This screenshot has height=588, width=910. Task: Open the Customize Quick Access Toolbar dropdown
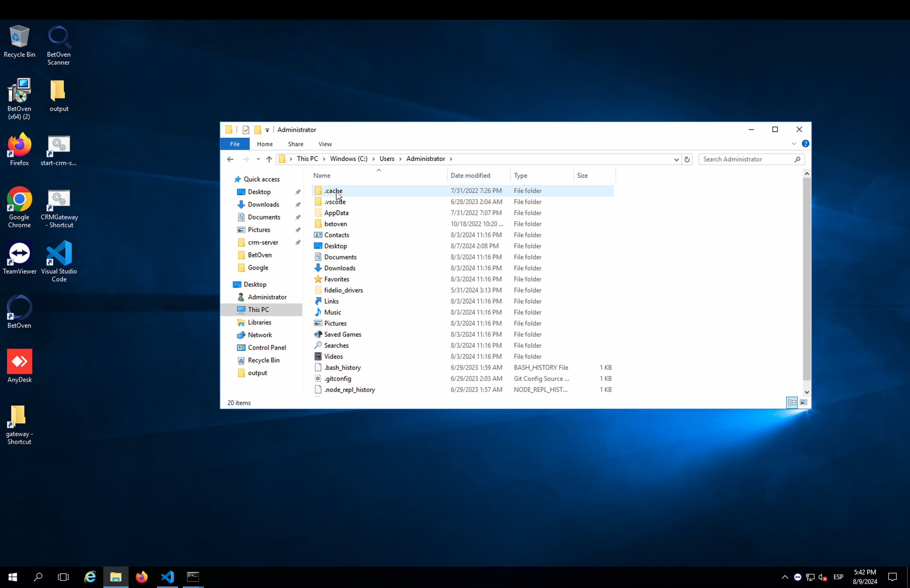point(267,130)
